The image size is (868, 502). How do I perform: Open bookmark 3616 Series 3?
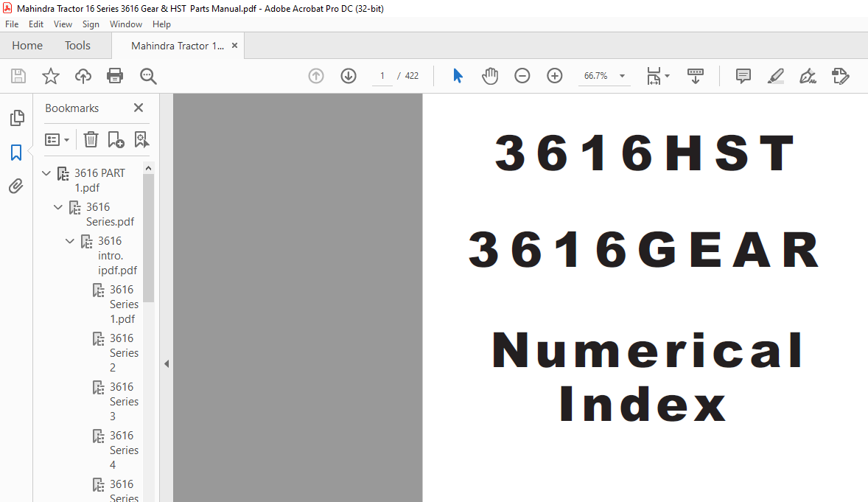tap(124, 402)
